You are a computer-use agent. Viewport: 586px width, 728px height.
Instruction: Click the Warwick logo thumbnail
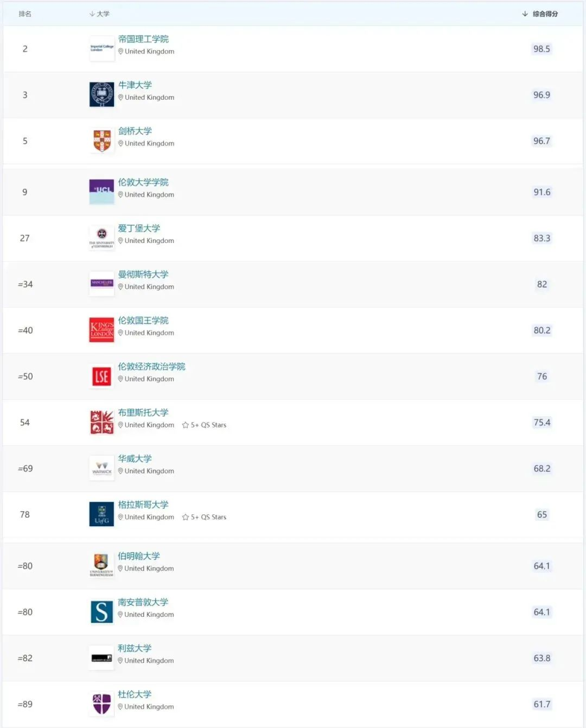(102, 468)
